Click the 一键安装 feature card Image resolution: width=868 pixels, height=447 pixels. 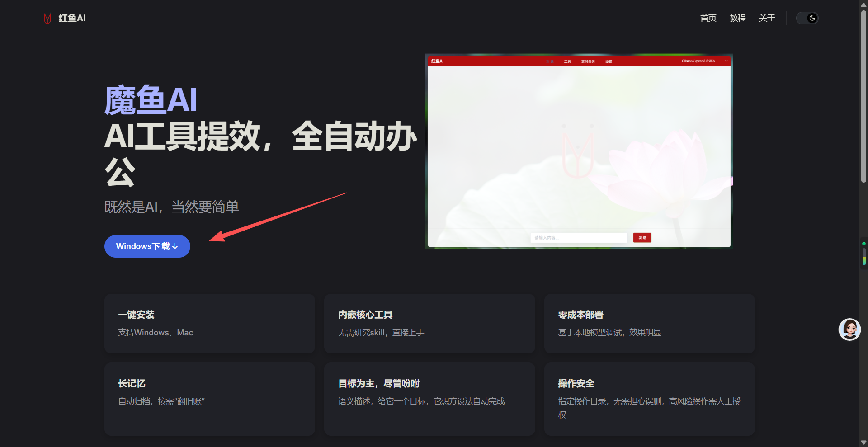209,324
